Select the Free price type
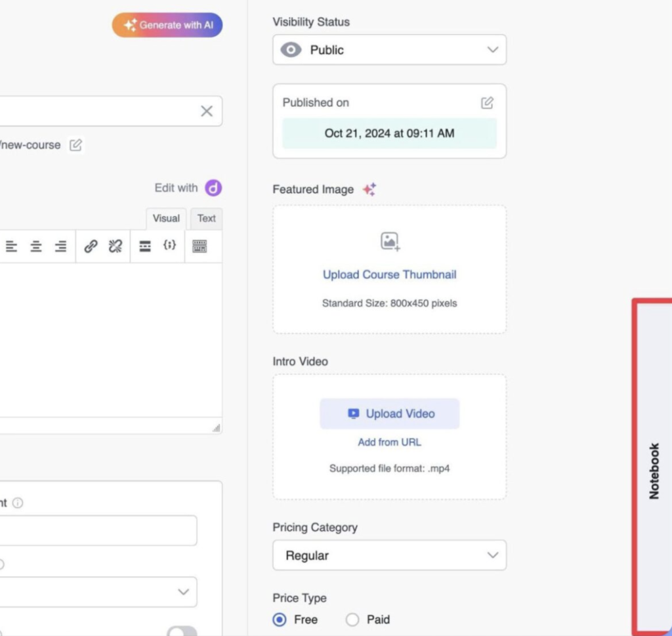Screen dimensions: 672x636 [280, 620]
